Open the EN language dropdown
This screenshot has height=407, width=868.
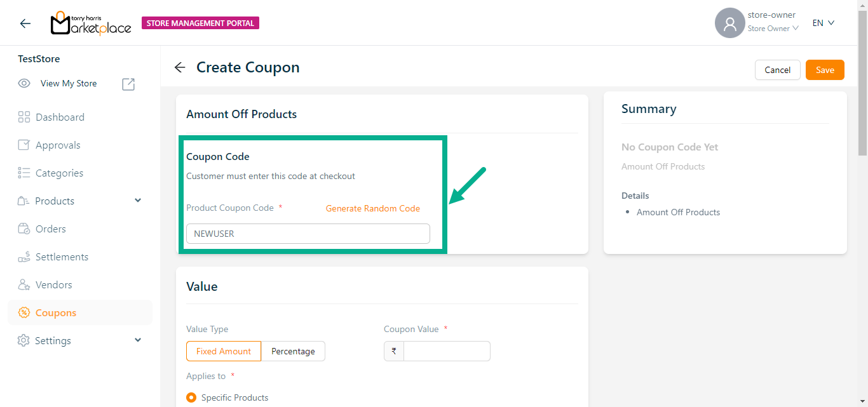pyautogui.click(x=823, y=23)
